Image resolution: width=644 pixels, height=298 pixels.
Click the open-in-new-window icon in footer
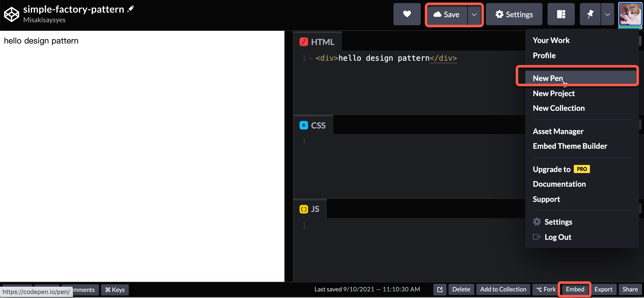[x=440, y=289]
